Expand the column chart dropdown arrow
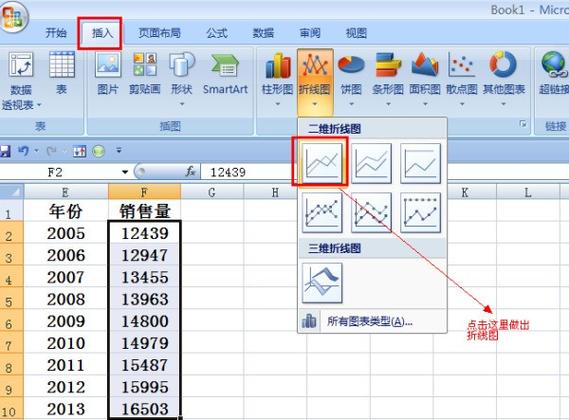The height and width of the screenshot is (420, 569). click(x=278, y=104)
